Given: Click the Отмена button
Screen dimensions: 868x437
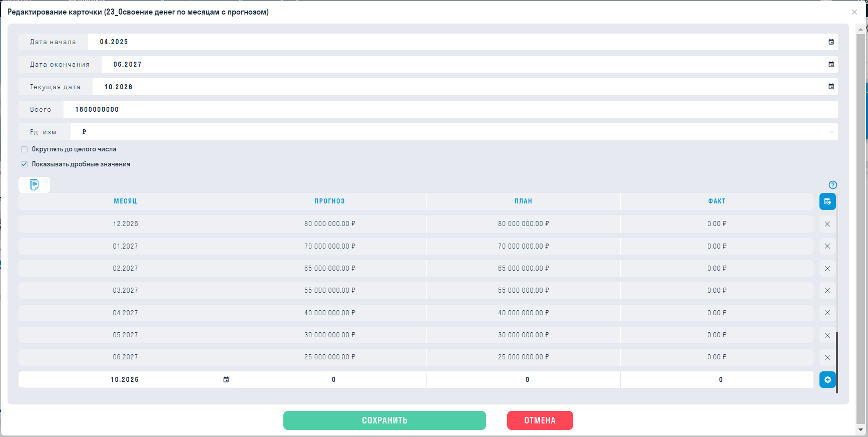Looking at the screenshot, I should pyautogui.click(x=540, y=420).
